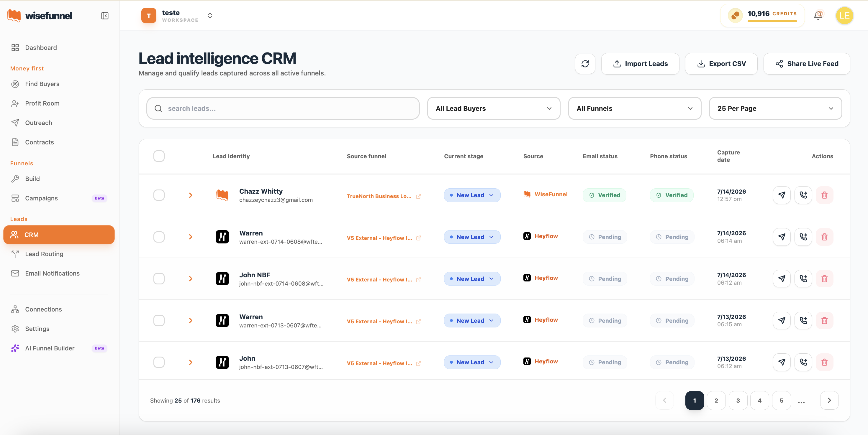Open TrueNorth Business Lo... funnel link

click(x=379, y=196)
